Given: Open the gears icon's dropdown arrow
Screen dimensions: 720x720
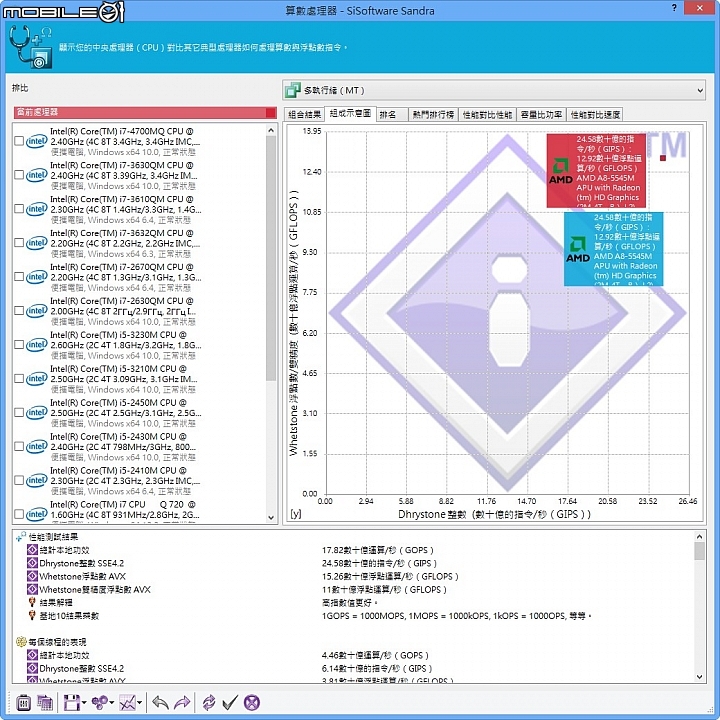Looking at the screenshot, I should [112, 703].
